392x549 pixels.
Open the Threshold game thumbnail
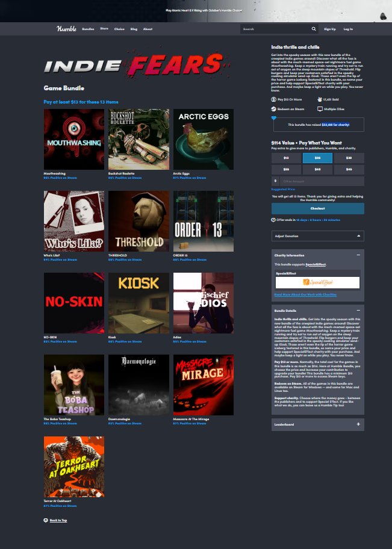point(138,221)
